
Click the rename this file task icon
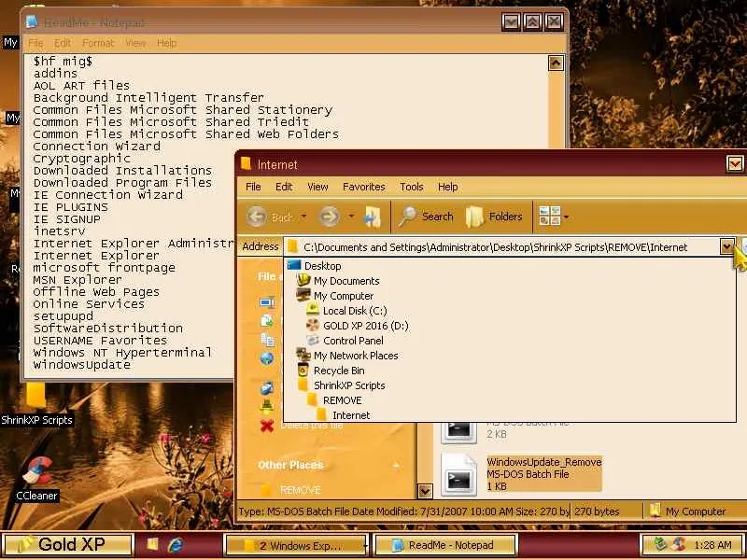pos(267,302)
